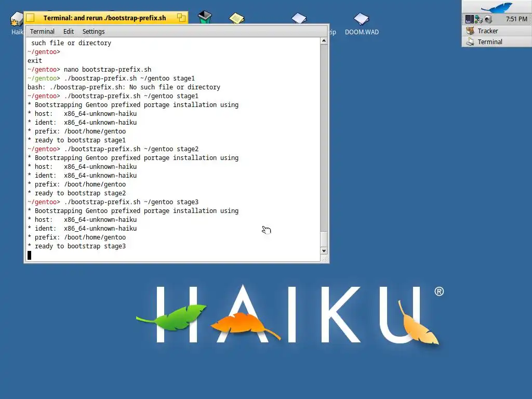This screenshot has width=532, height=399.
Task: Click the Terminal window resize corner
Action: point(325,259)
